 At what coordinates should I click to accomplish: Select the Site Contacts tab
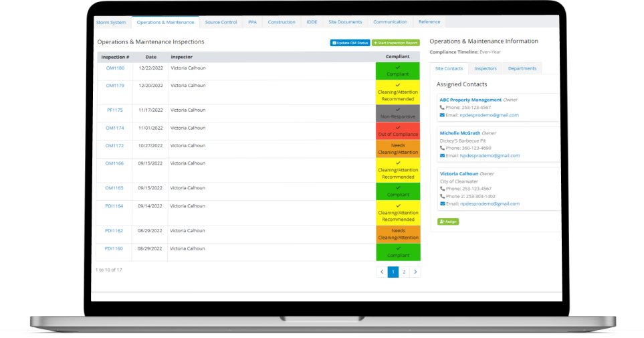449,68
